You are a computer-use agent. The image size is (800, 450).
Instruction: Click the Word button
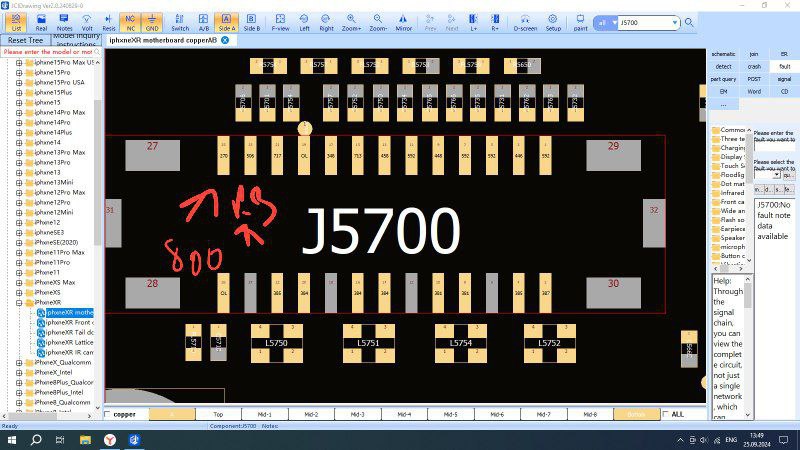tap(754, 92)
